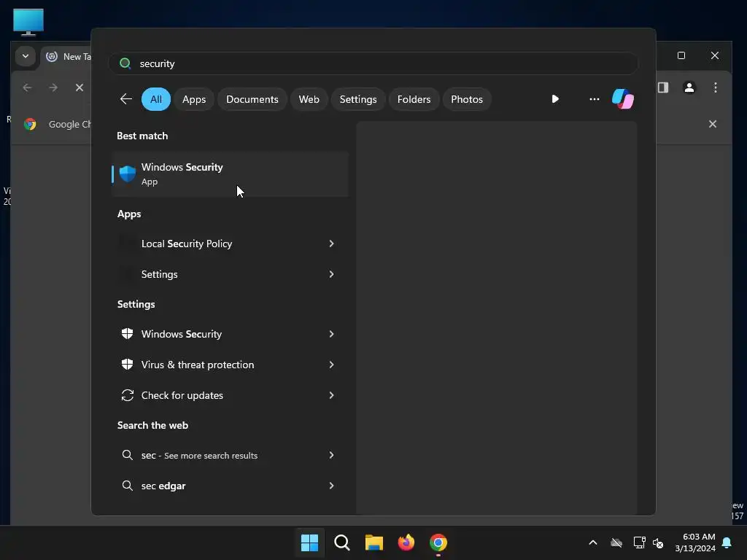Go back with the search panel arrow
This screenshot has width=747, height=560.
[125, 99]
